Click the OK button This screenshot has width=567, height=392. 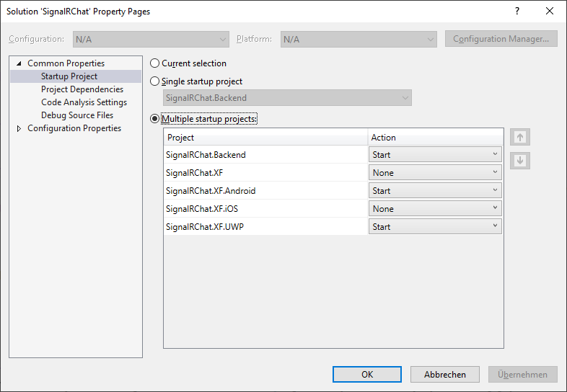tap(366, 375)
